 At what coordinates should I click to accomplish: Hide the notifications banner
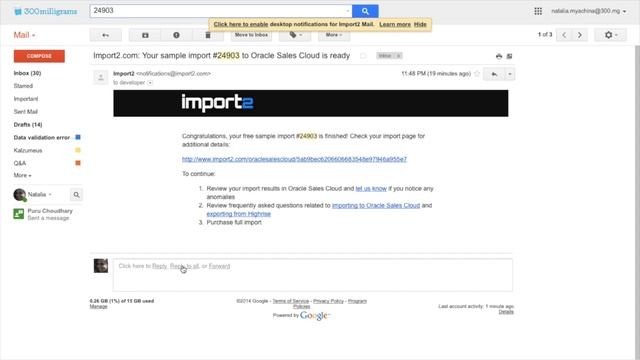point(420,24)
